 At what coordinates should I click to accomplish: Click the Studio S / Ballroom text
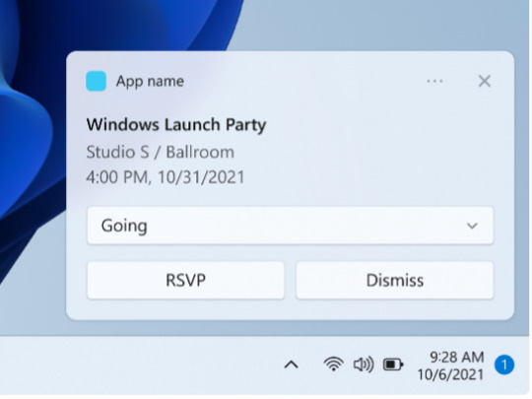coord(161,152)
